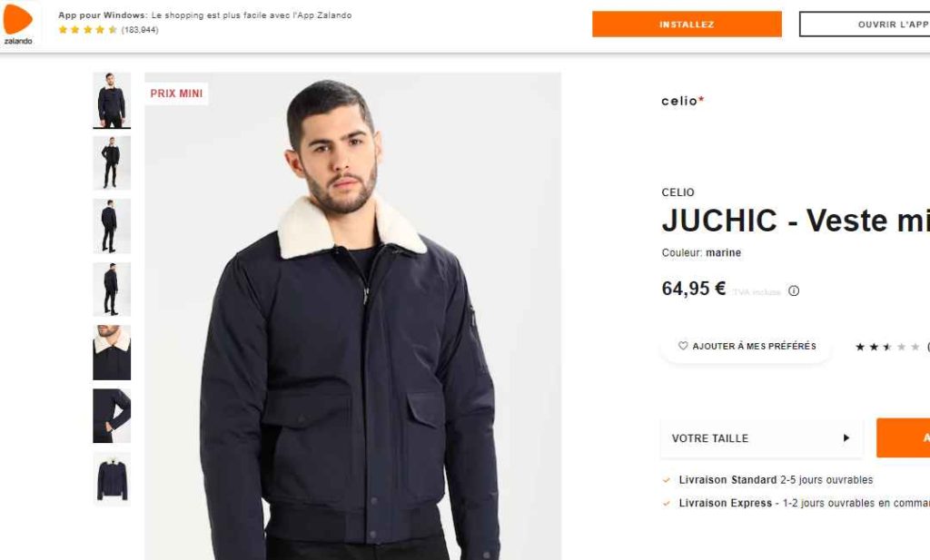Screen dimensions: 930x560
Task: Select the full-body front thumbnail
Action: (112, 163)
